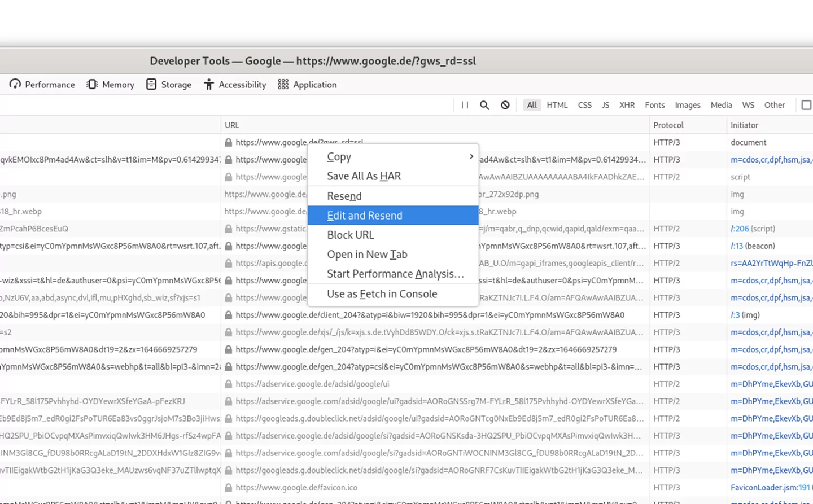This screenshot has width=813, height=504.
Task: Choose Open in New Tab
Action: (393, 255)
